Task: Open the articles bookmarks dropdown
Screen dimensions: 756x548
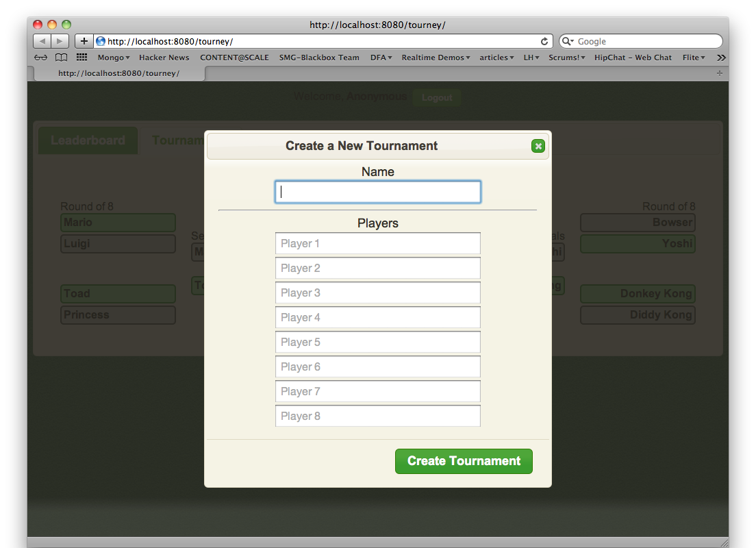Action: coord(496,58)
